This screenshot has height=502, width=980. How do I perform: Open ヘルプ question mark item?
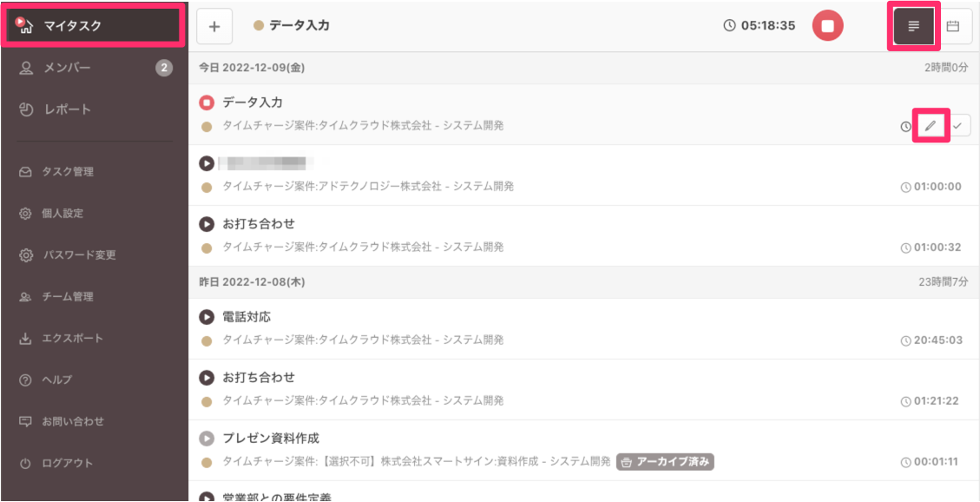pyautogui.click(x=56, y=380)
